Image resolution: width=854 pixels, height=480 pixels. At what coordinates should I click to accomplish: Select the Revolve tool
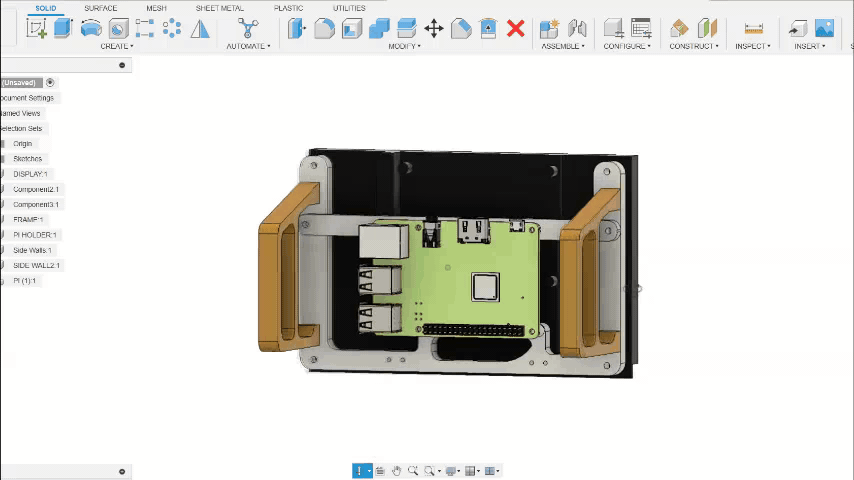click(x=91, y=28)
